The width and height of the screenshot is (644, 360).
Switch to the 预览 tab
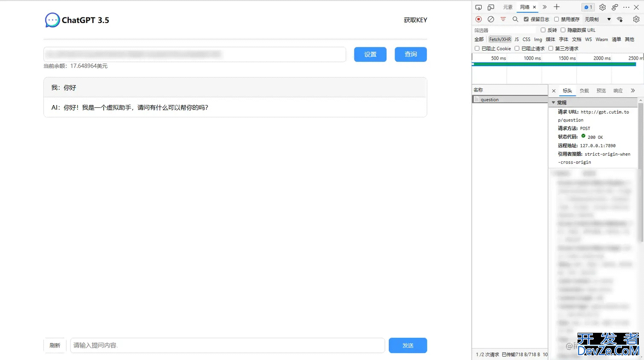click(601, 91)
